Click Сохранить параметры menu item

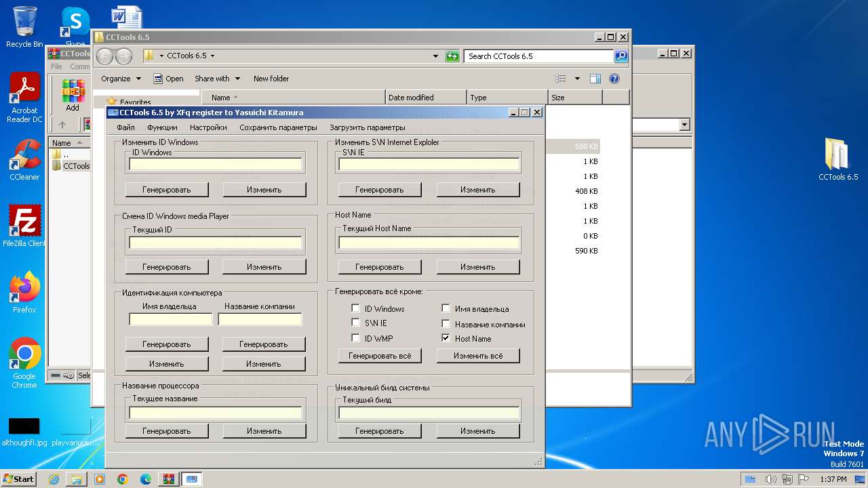tap(278, 127)
